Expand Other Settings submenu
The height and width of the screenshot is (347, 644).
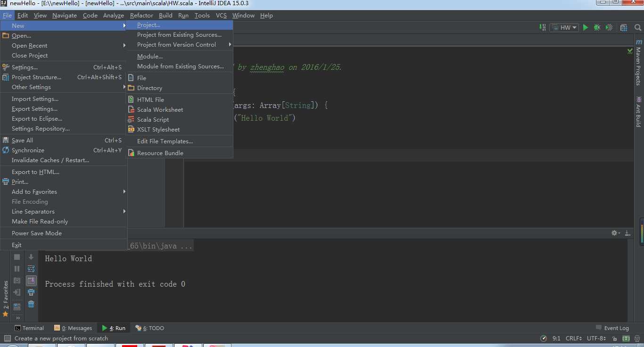64,87
